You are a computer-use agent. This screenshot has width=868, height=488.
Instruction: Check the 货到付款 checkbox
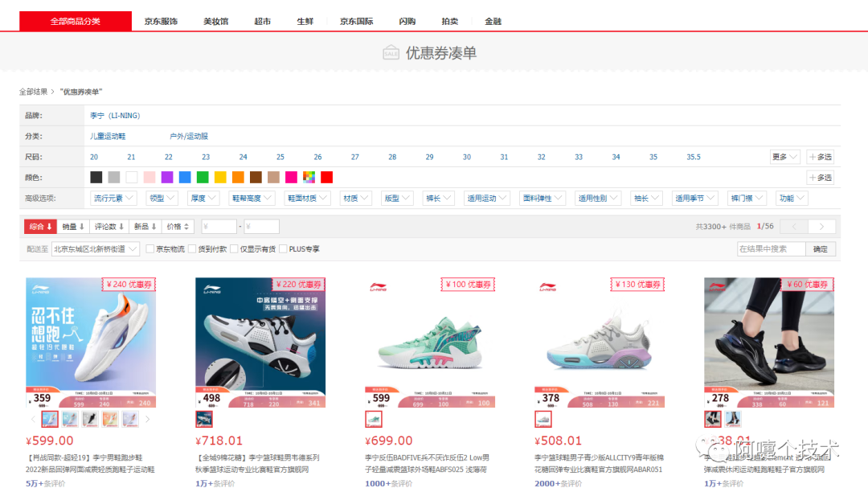[x=192, y=249]
